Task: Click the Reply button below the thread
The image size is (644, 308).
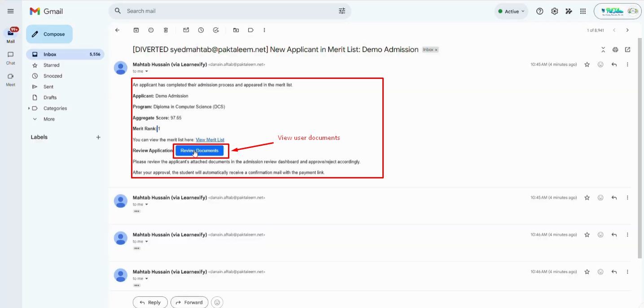Action: (x=150, y=302)
